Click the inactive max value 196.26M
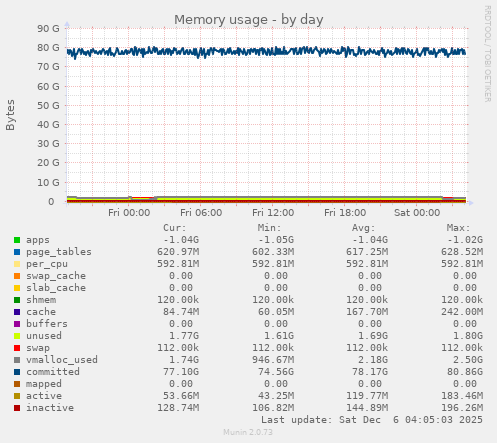 pos(462,408)
